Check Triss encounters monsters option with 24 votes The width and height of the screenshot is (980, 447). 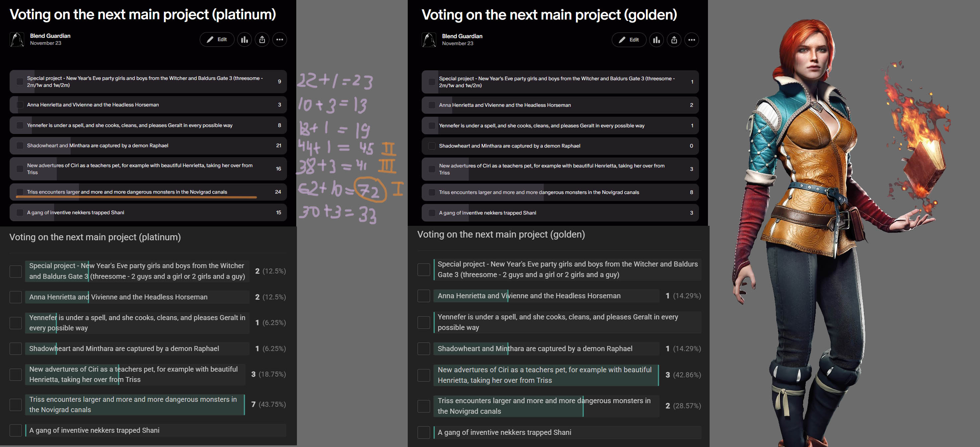20,192
